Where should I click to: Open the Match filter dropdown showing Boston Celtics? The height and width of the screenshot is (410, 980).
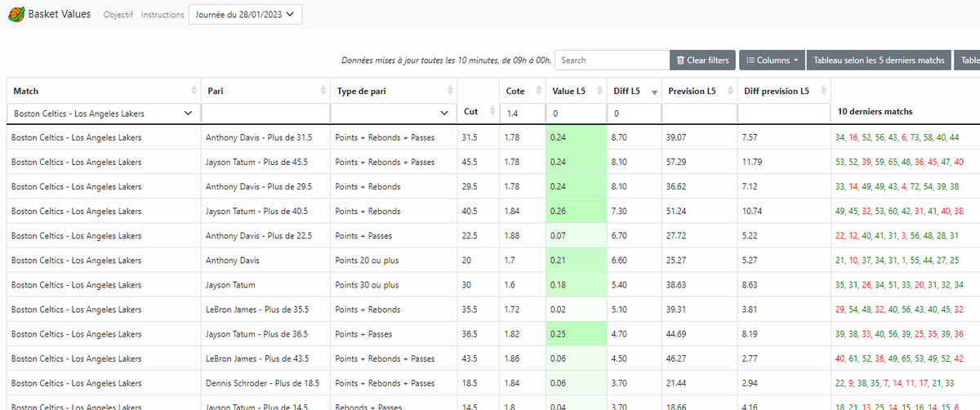pyautogui.click(x=104, y=113)
